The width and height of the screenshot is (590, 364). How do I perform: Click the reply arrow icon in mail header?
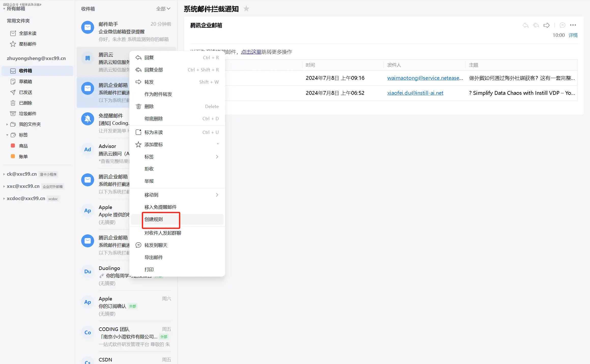525,25
